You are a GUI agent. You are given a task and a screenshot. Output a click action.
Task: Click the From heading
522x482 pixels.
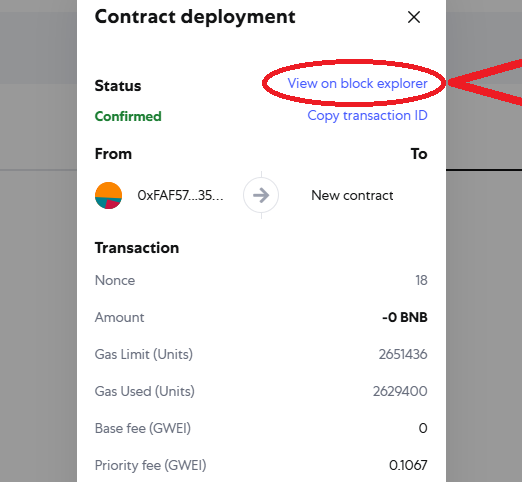tap(113, 154)
